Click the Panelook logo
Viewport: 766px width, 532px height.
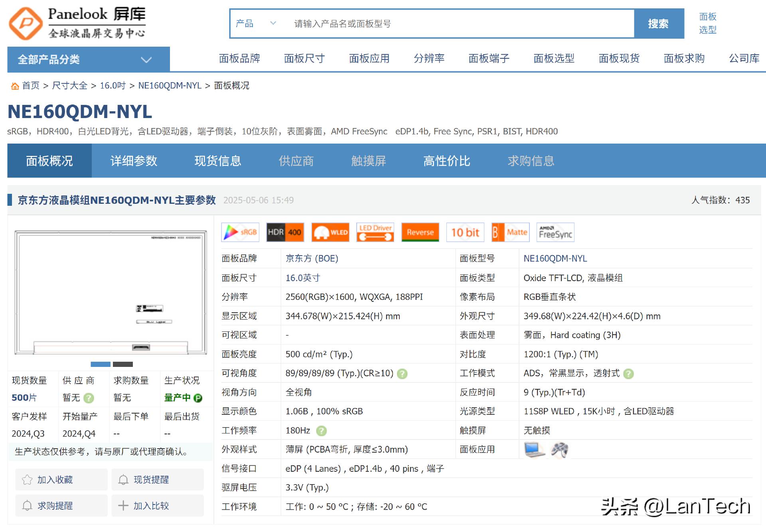[77, 23]
